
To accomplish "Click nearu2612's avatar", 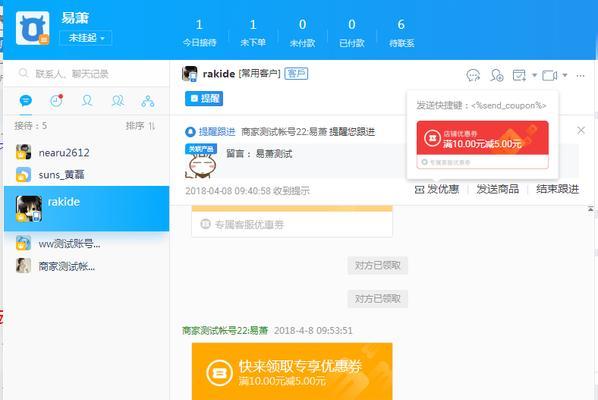I will point(23,152).
